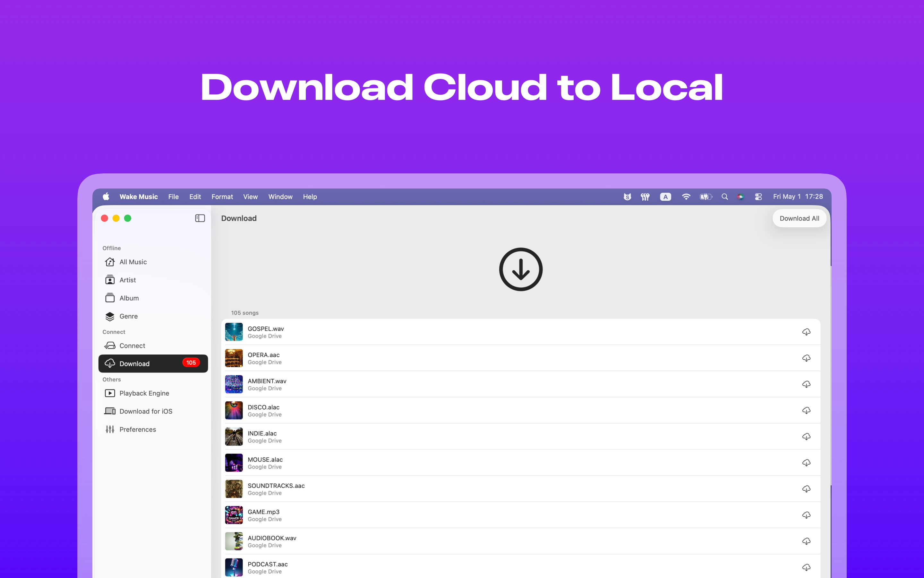924x578 pixels.
Task: Click the green full screen window button
Action: [x=128, y=218]
